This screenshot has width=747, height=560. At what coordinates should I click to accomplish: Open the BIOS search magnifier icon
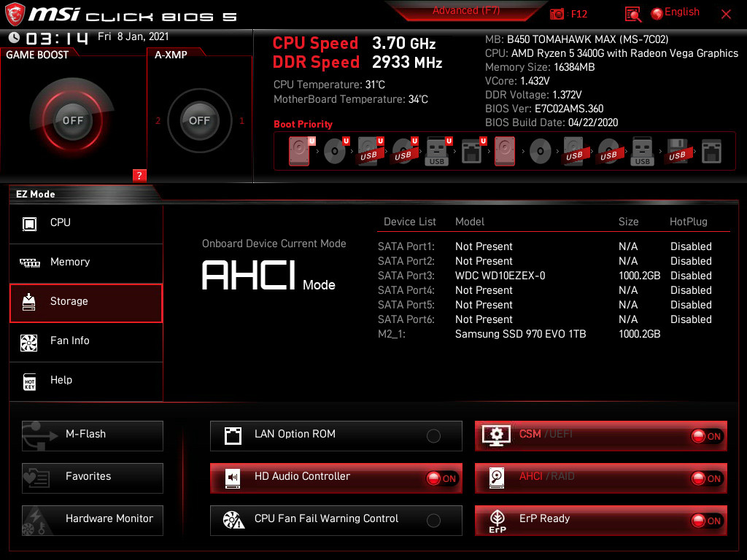633,14
